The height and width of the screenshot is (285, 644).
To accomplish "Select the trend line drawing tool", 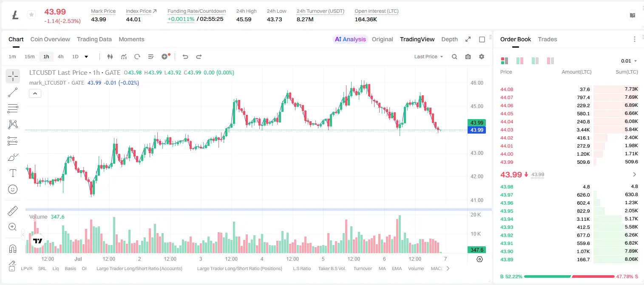I will 13,92.
